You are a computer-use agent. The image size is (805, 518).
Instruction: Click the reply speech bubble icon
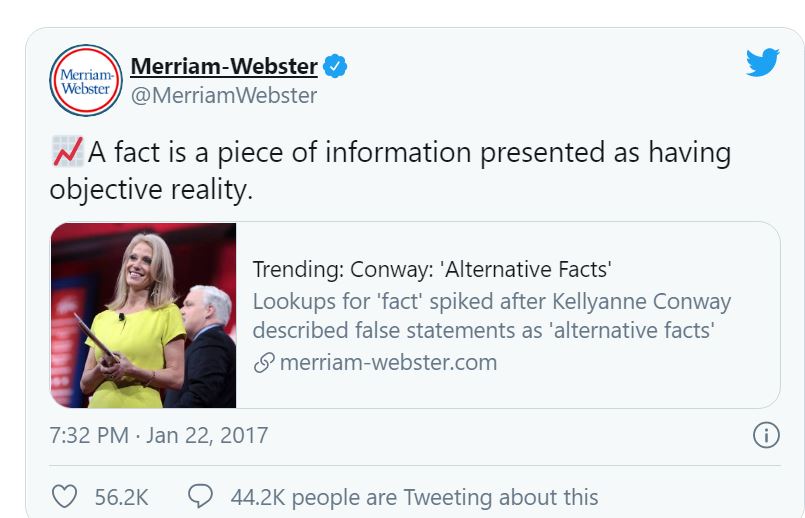point(201,496)
